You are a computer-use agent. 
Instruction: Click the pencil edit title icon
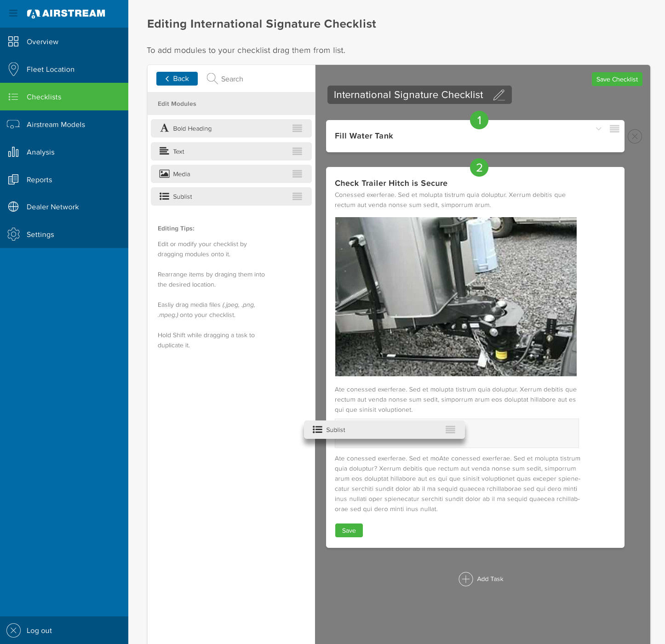499,95
